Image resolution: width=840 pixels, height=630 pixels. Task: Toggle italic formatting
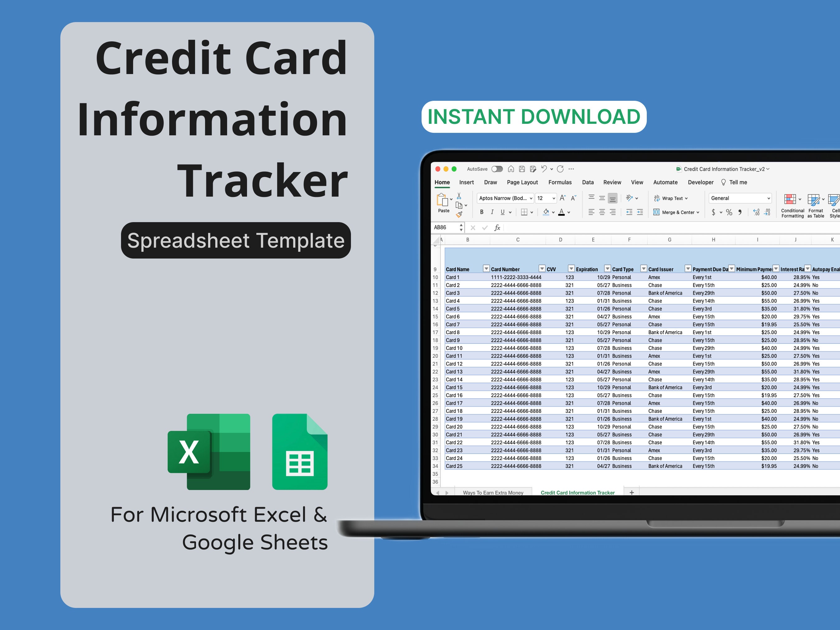pyautogui.click(x=492, y=212)
